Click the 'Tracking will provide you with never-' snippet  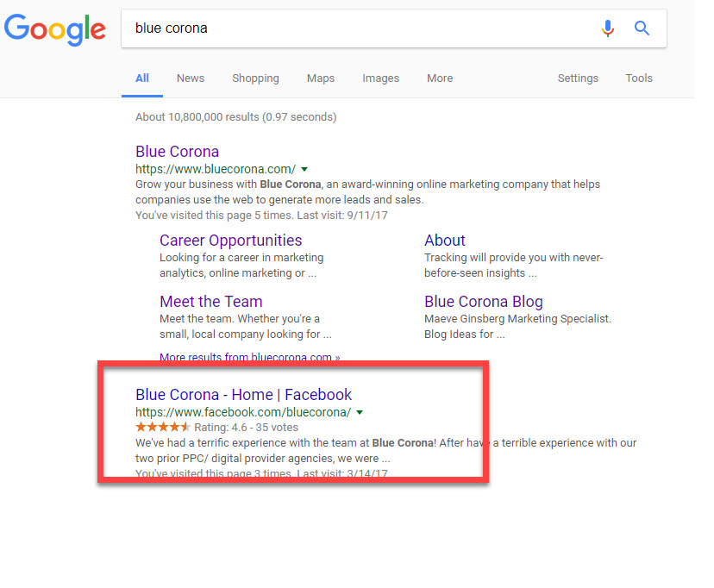click(514, 266)
